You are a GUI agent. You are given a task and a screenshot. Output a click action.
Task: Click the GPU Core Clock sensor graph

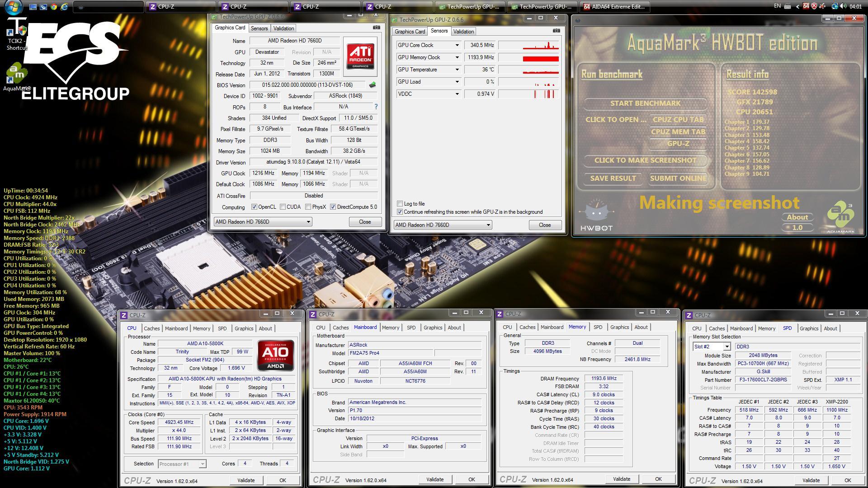(x=528, y=45)
